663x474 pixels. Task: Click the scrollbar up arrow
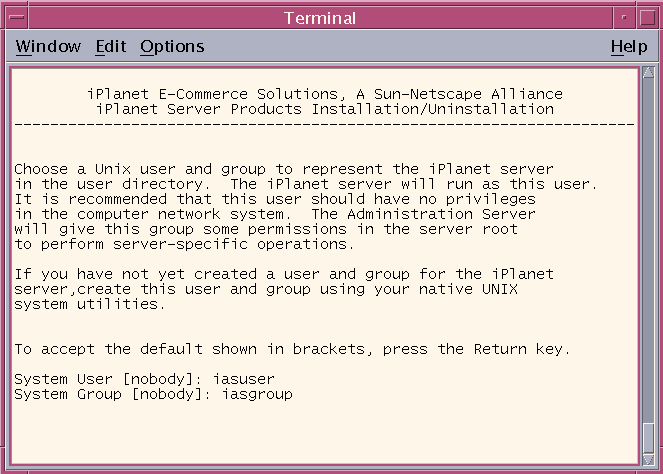(x=648, y=72)
